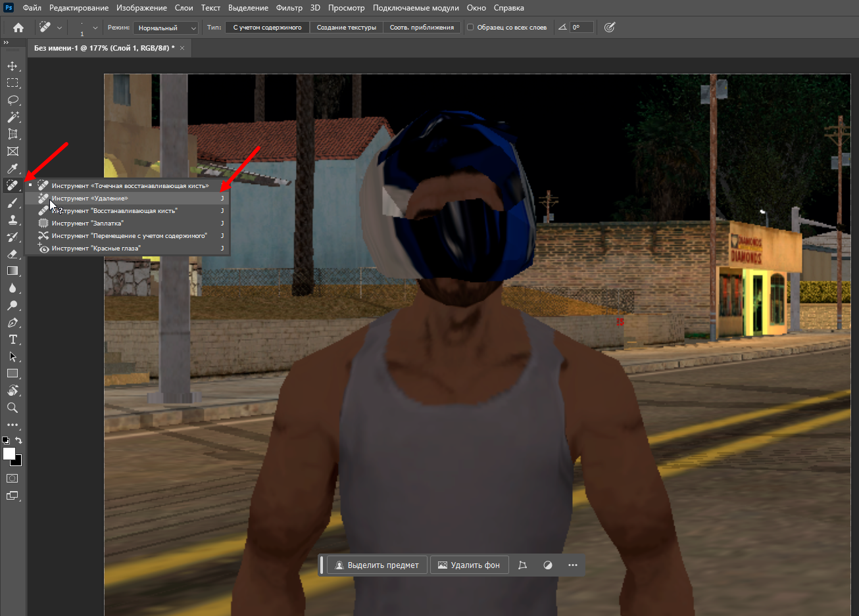Enable the «Образец со всех слоев» checkbox
The image size is (859, 616).
(x=470, y=28)
